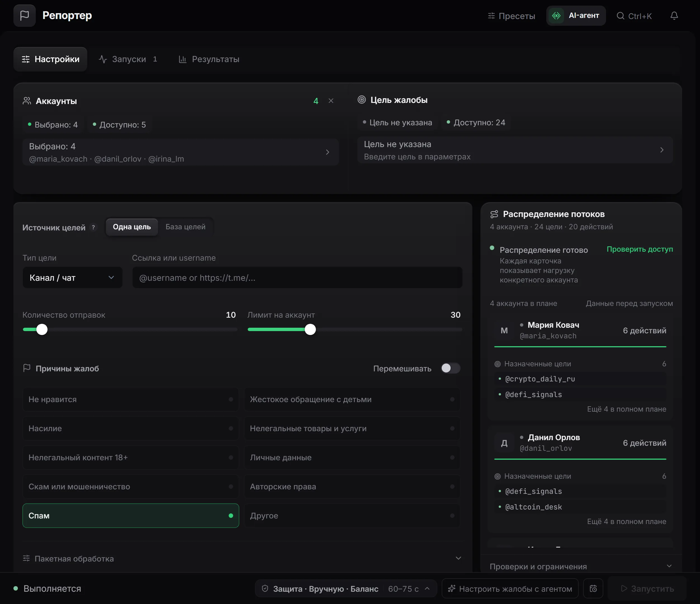The width and height of the screenshot is (700, 604).
Task: Switch to the Запуски tab
Action: coord(128,59)
